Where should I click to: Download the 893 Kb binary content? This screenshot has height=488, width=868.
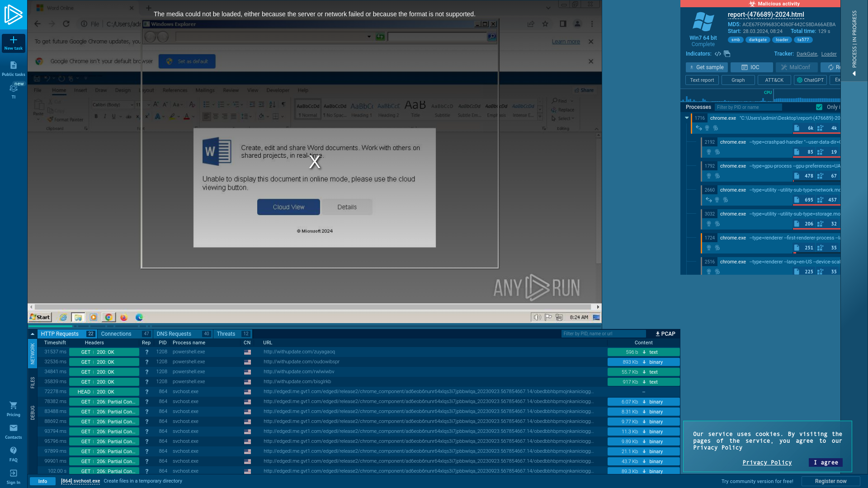pos(644,362)
